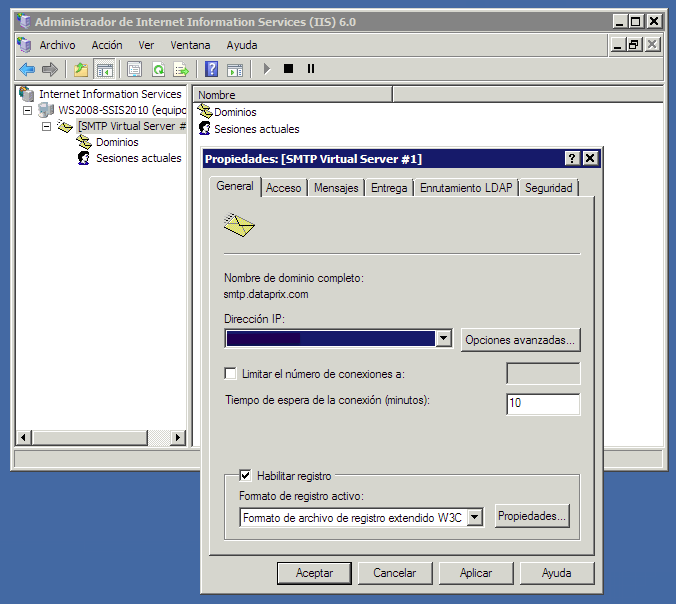Click the dialog's context help question mark

pos(572,159)
